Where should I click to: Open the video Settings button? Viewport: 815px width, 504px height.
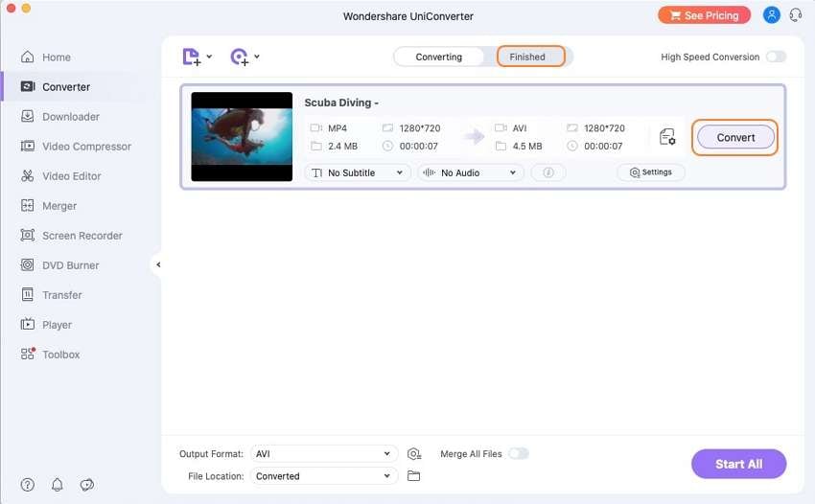(x=651, y=172)
